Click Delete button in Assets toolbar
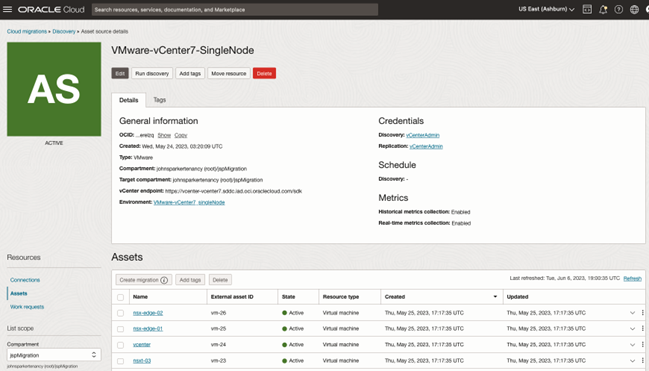The height and width of the screenshot is (371, 649). point(220,280)
